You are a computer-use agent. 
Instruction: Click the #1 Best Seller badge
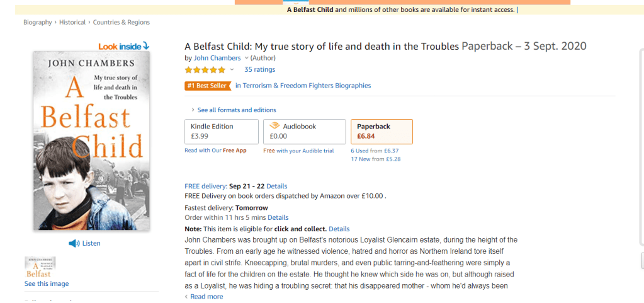click(207, 86)
